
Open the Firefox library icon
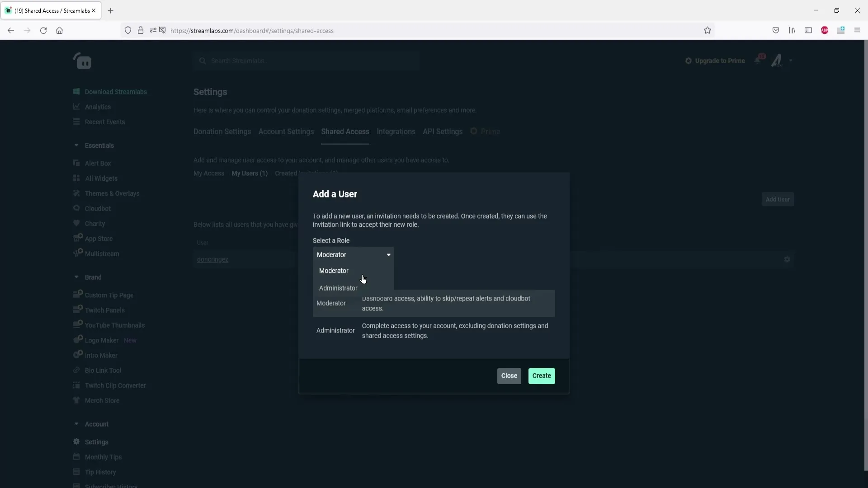(792, 31)
